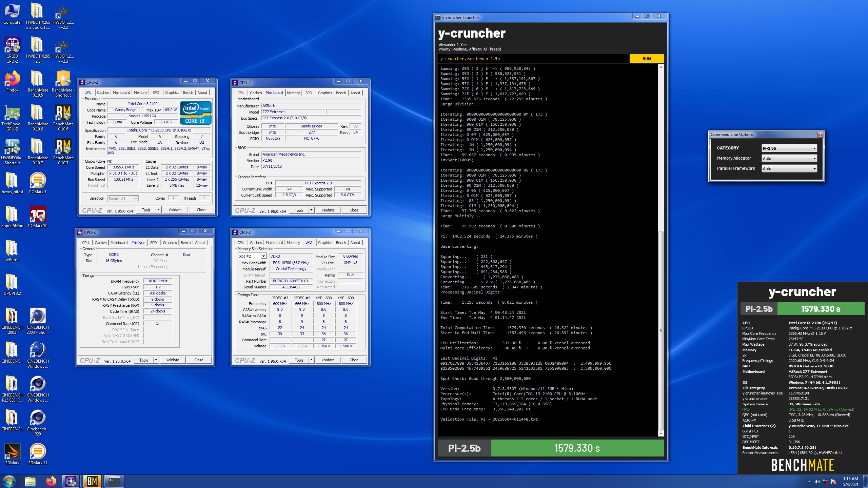Expand Tools dropdown arrow in Mainboard window

[311, 210]
